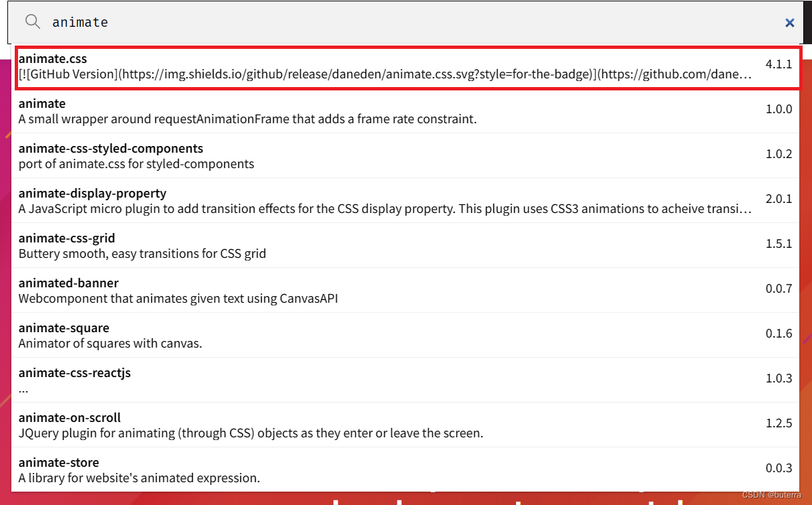Click version 4.1.1 of animate.css
The width and height of the screenshot is (812, 505).
click(779, 64)
